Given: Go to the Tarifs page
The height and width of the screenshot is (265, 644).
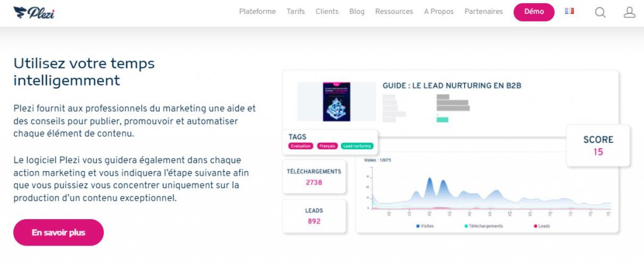Looking at the screenshot, I should [296, 11].
